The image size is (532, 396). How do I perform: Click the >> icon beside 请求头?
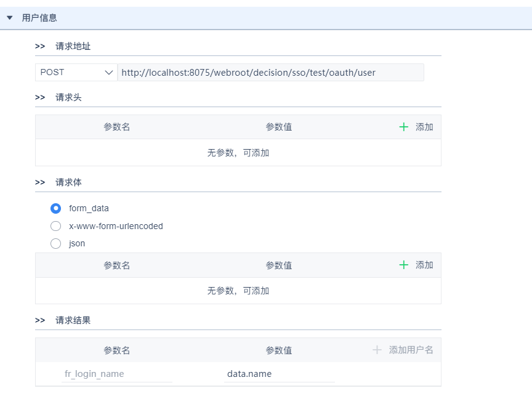pyautogui.click(x=40, y=97)
